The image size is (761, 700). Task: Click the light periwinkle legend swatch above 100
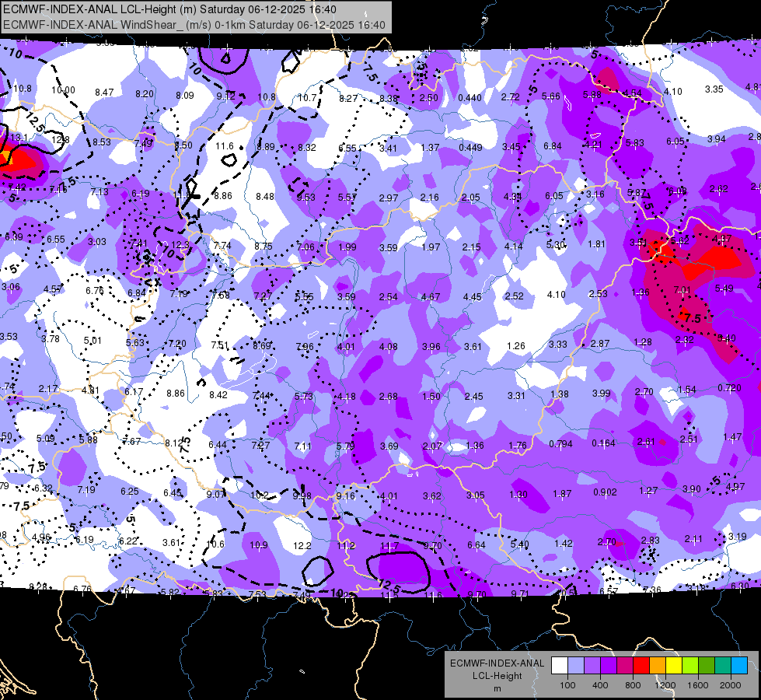576,666
